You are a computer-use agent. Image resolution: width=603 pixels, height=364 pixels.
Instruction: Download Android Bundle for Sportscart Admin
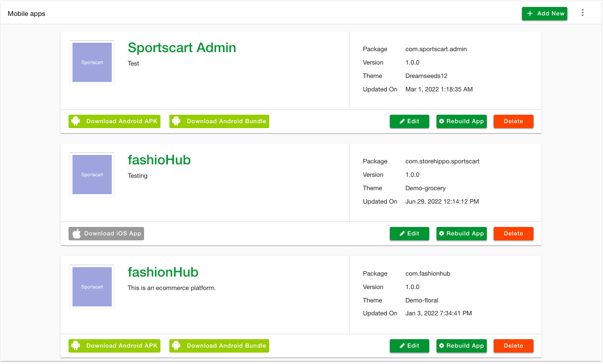pos(219,121)
